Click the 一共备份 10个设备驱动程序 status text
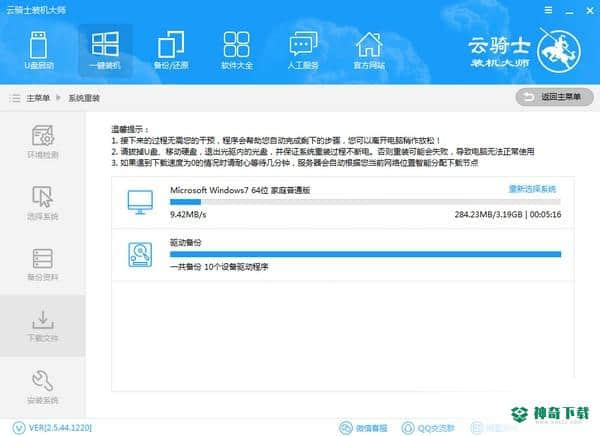The height and width of the screenshot is (436, 600). tap(219, 267)
